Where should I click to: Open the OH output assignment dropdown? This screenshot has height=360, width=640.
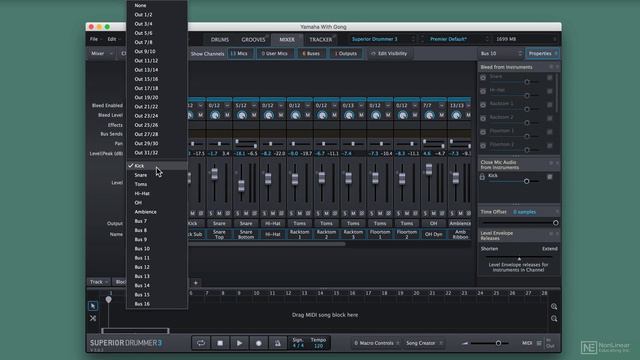pos(433,223)
